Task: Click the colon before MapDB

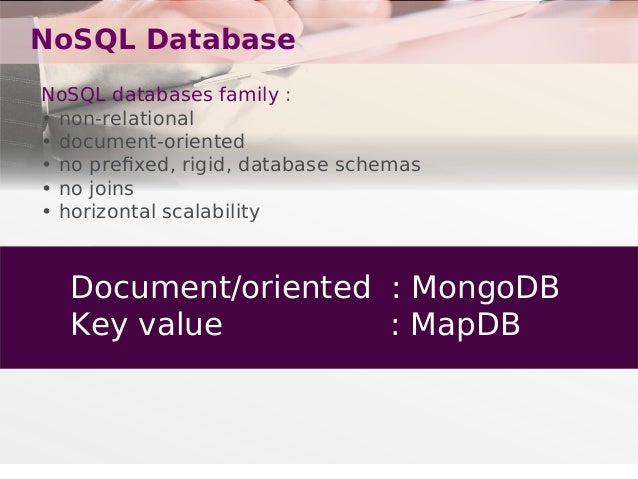Action: tap(395, 327)
